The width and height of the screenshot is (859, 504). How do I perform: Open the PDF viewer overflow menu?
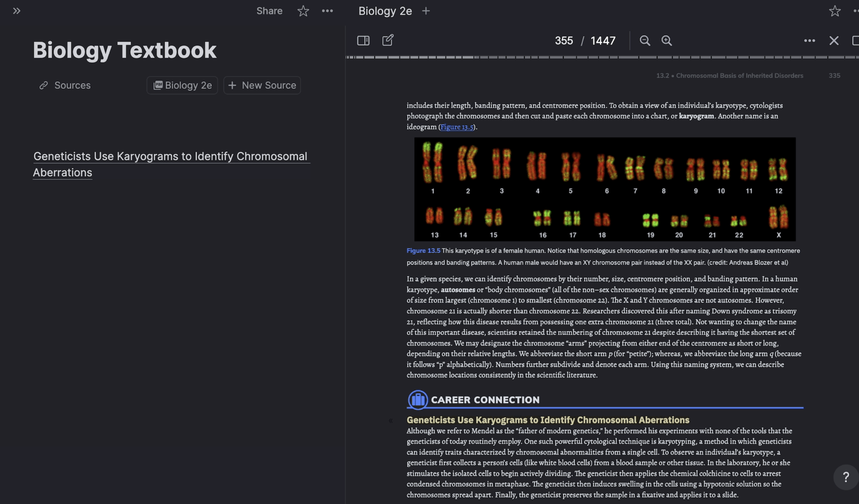click(810, 40)
